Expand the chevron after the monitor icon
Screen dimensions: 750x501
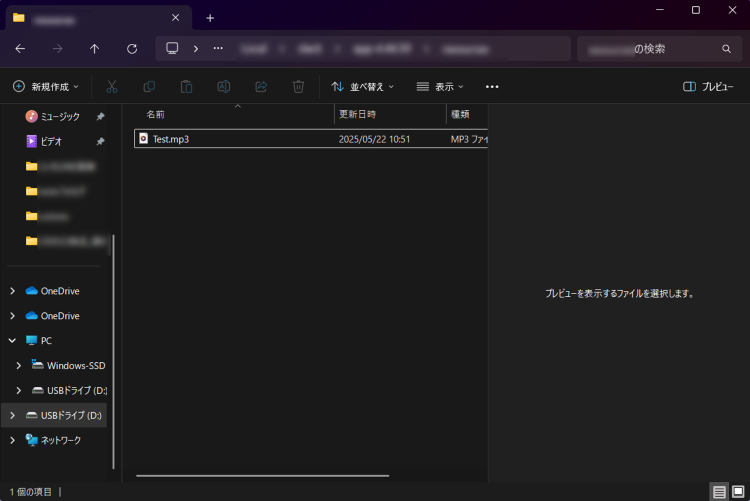pos(196,49)
